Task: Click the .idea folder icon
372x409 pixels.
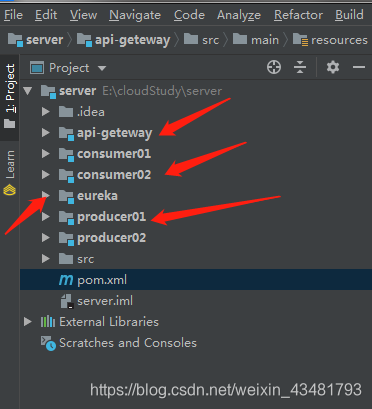Action: pos(66,112)
